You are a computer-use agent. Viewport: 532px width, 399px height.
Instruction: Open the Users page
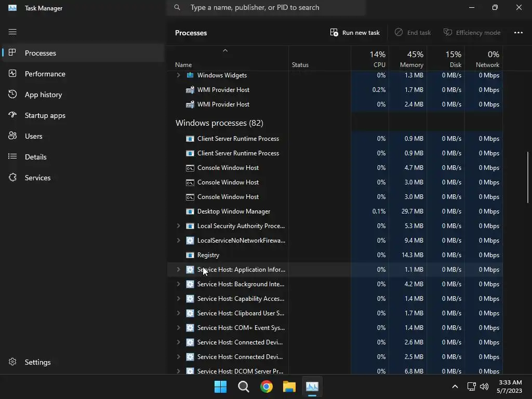point(83,136)
